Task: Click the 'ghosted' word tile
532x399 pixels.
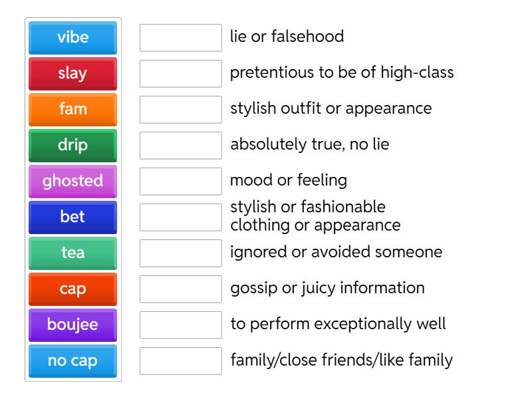Action: coord(72,181)
